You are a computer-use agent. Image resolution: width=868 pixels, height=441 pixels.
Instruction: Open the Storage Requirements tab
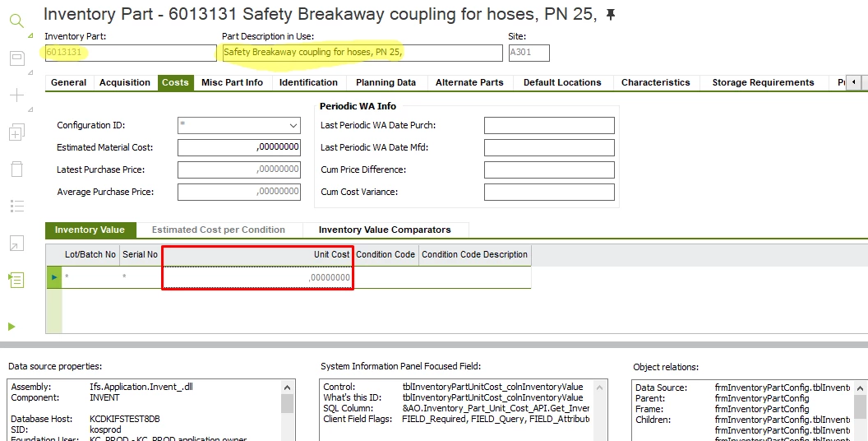(763, 82)
